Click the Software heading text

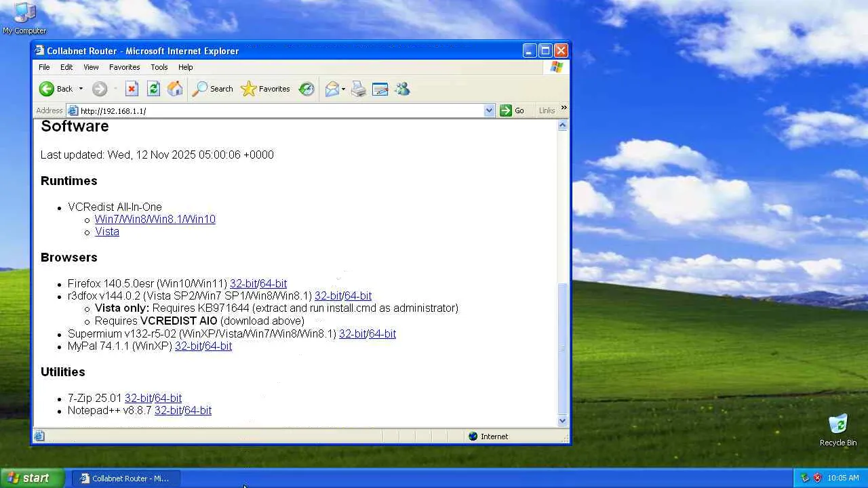pyautogui.click(x=75, y=127)
